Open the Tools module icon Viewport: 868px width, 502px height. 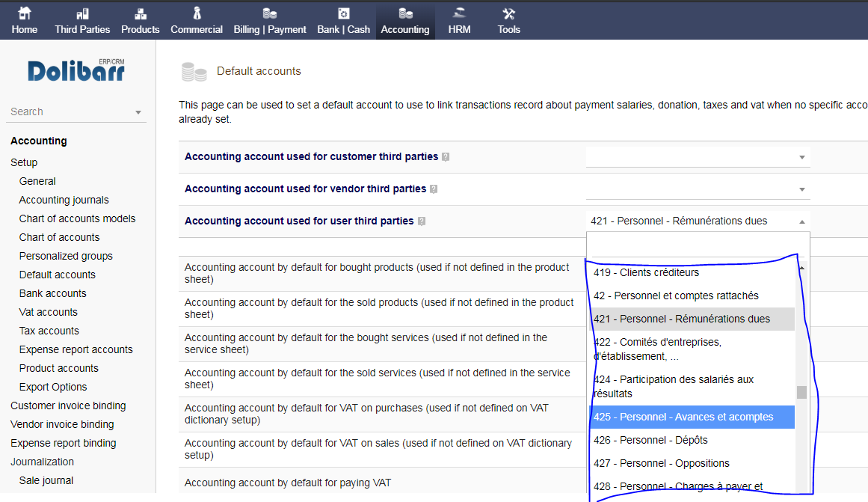click(508, 13)
